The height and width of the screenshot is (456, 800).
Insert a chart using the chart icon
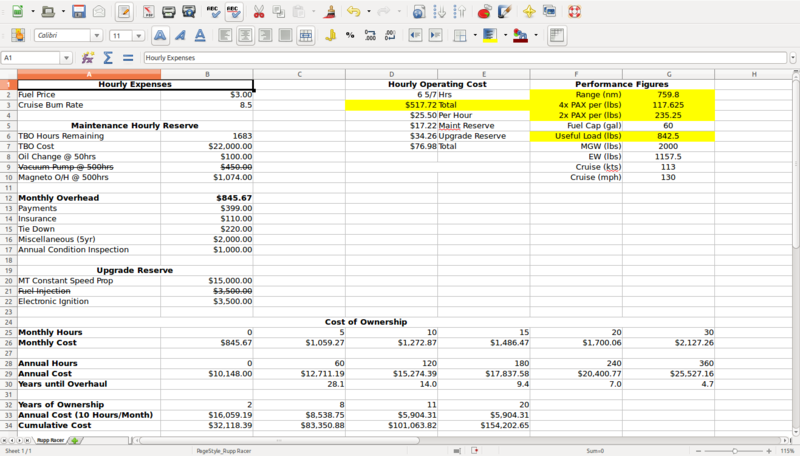(484, 12)
